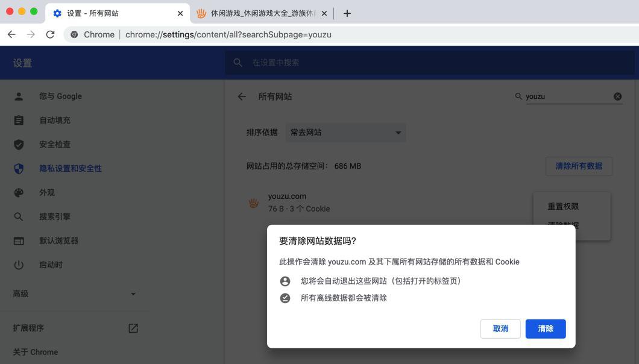This screenshot has height=364, width=639.
Task: Click 清除所有数据 button
Action: pos(579,166)
